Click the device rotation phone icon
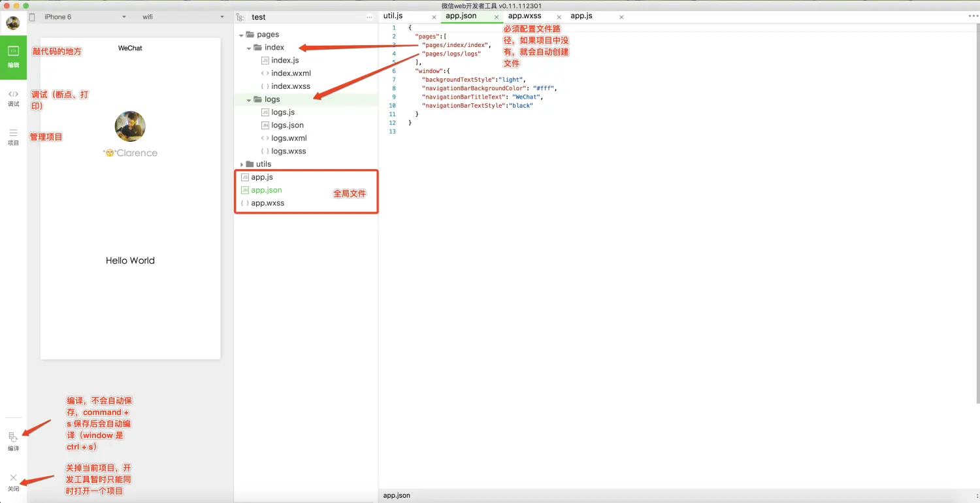 pyautogui.click(x=32, y=17)
